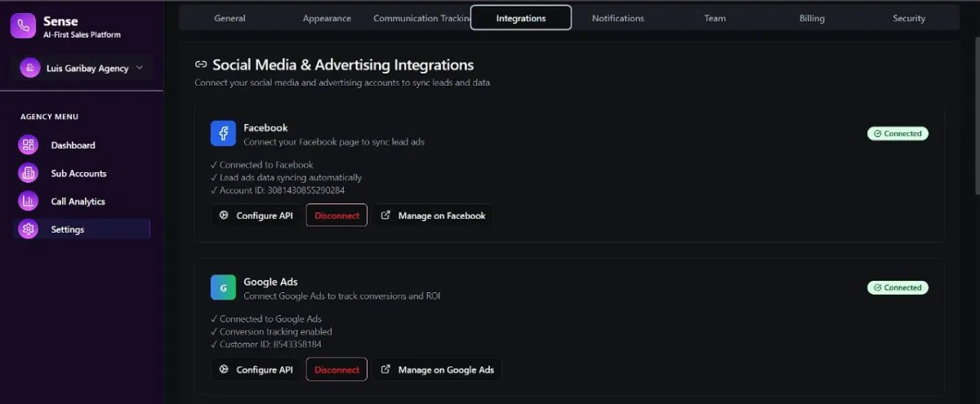
Task: Click the Google Ads logo icon
Action: 223,288
